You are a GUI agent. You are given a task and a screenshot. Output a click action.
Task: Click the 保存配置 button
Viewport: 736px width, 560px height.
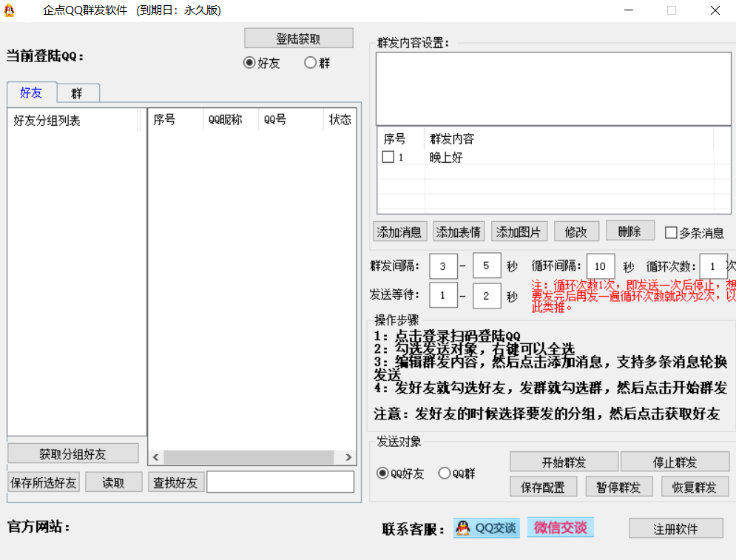pos(543,487)
